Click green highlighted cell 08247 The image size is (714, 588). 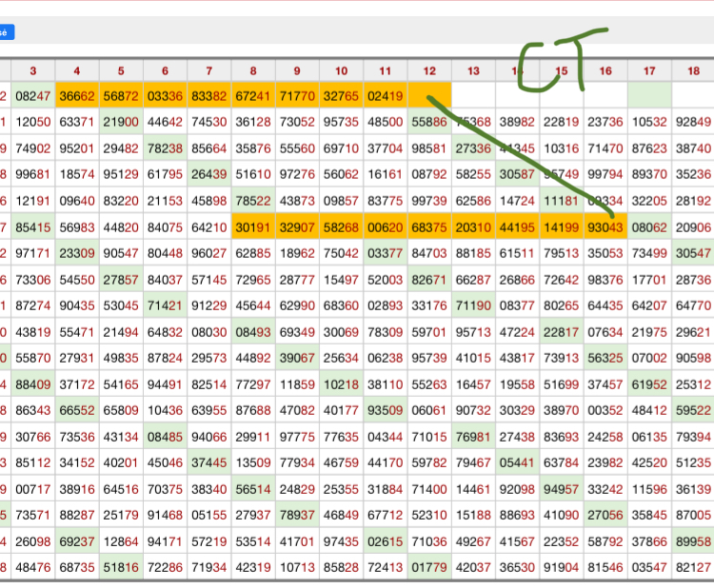[x=32, y=95]
